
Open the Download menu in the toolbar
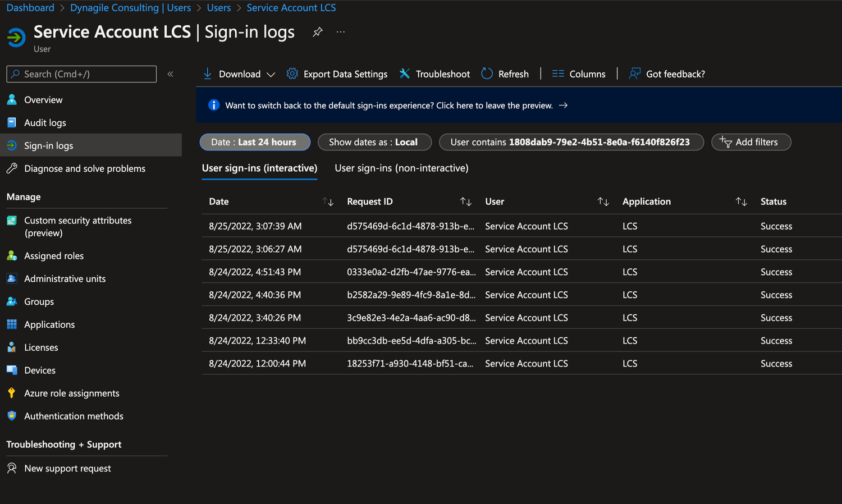[239, 74]
